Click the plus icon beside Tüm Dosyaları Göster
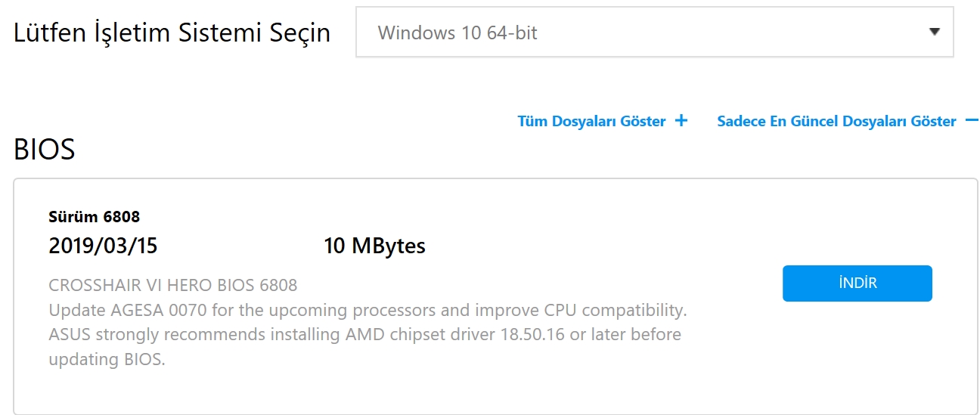The height and width of the screenshot is (415, 980). [x=681, y=120]
